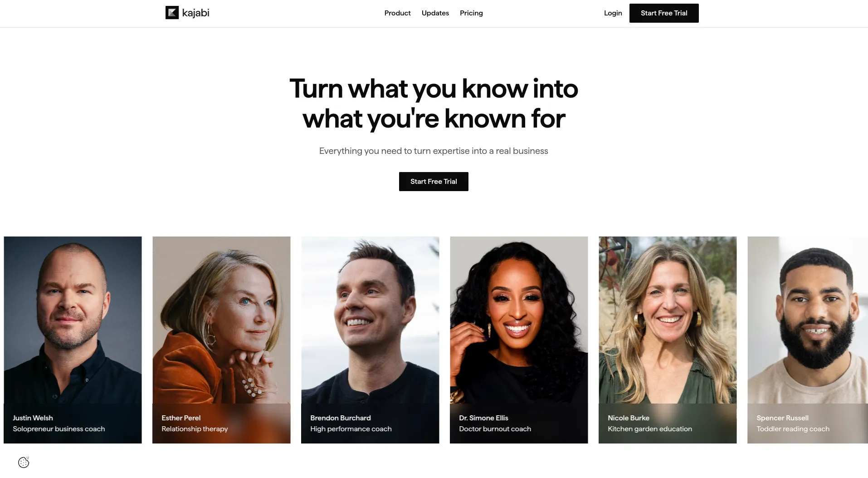The width and height of the screenshot is (868, 478).
Task: Click the Solopreneur business coach caption
Action: click(x=59, y=429)
